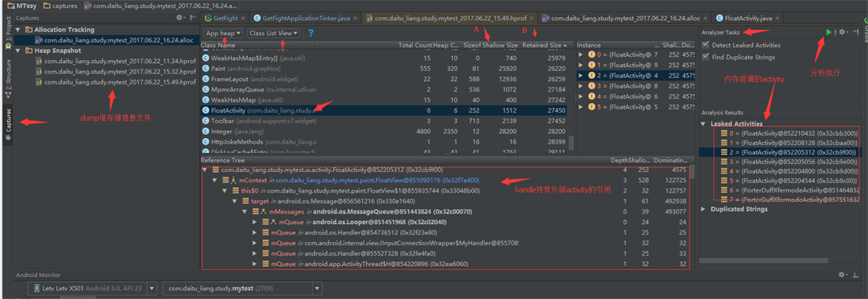
Task: Expand Duplicated Strings results node
Action: click(704, 209)
